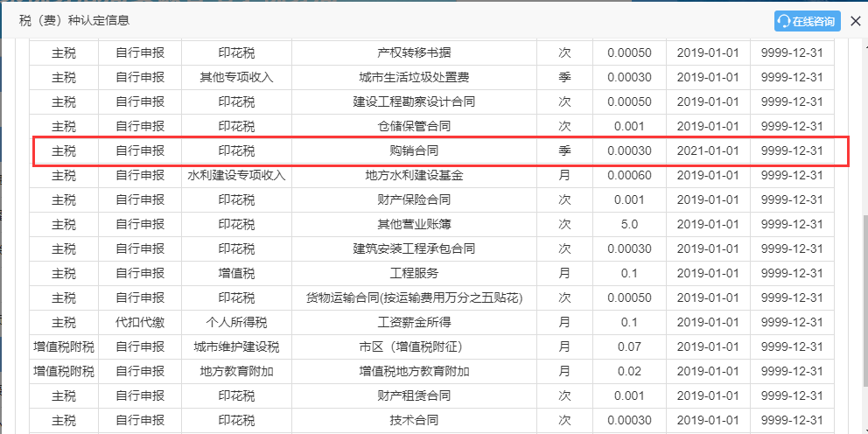
Task: Select the 技术合同 cell
Action: point(414,420)
